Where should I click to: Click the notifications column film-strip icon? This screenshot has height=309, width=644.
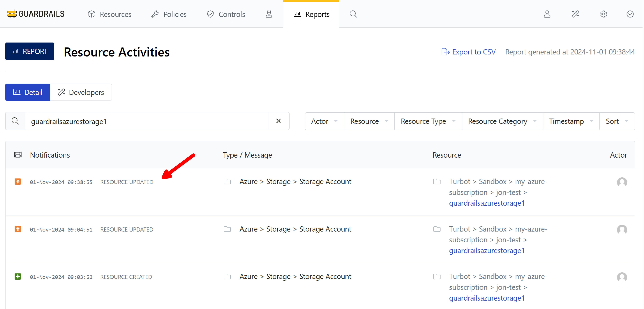pos(18,155)
